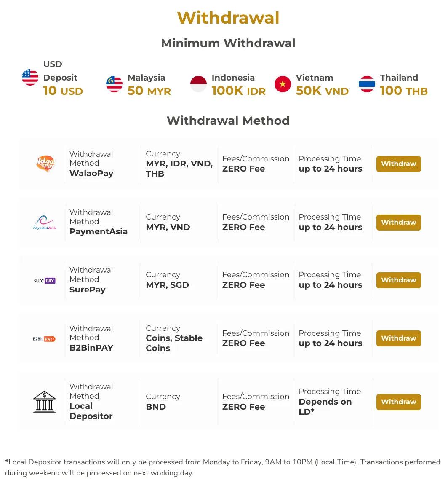Withdraw using PaymentAsia method
The height and width of the screenshot is (483, 448).
click(x=398, y=223)
